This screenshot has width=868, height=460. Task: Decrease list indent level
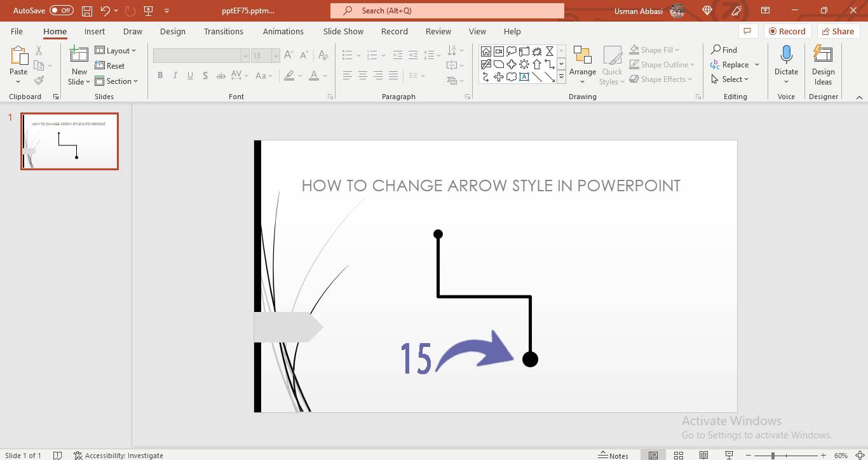[398, 55]
